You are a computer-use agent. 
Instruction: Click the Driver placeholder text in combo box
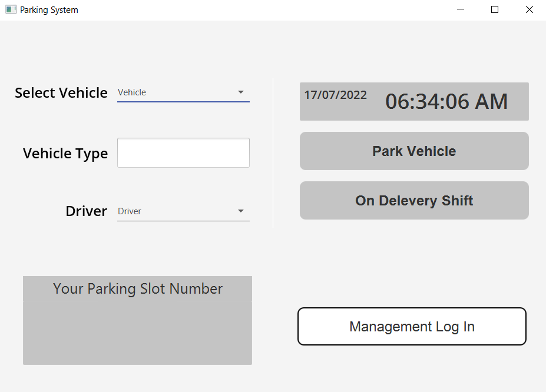(130, 211)
